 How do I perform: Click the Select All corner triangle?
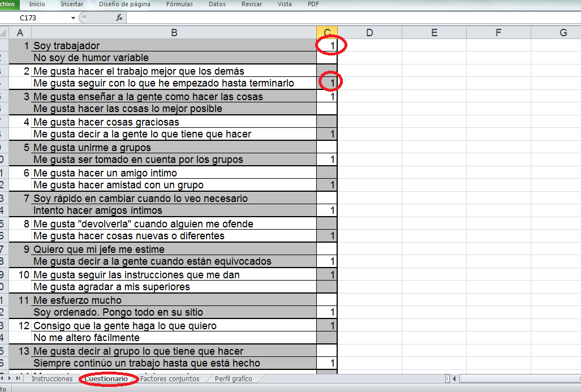pos(5,33)
